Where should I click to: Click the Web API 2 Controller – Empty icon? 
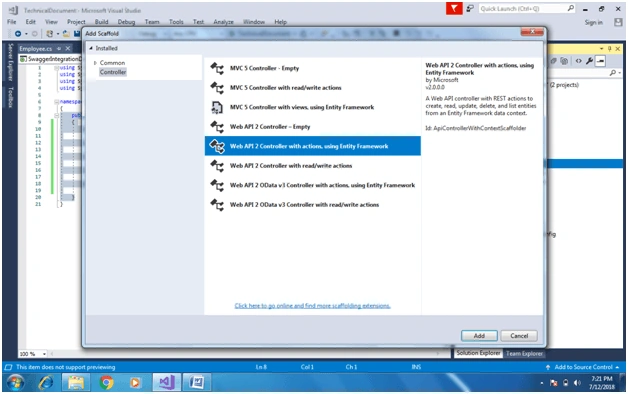pos(217,127)
